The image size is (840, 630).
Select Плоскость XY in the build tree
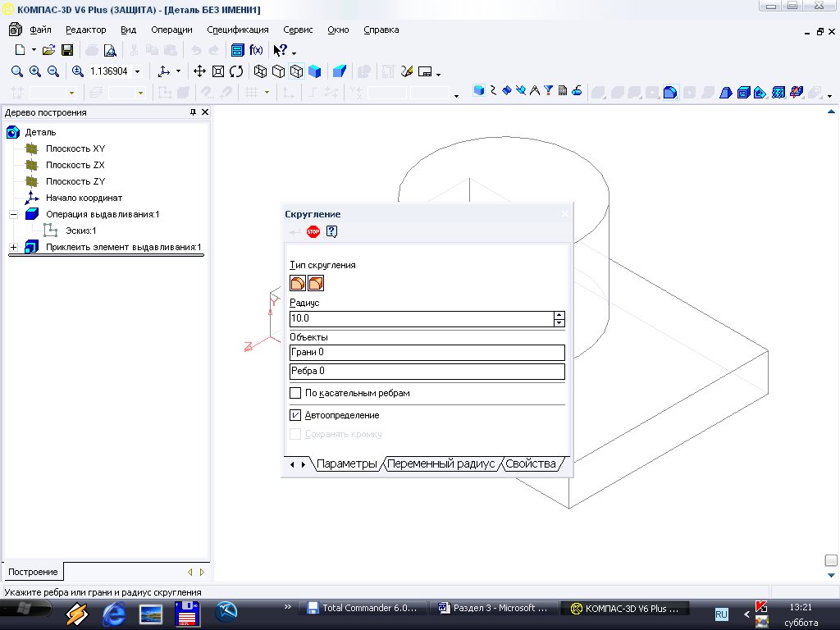(75, 148)
